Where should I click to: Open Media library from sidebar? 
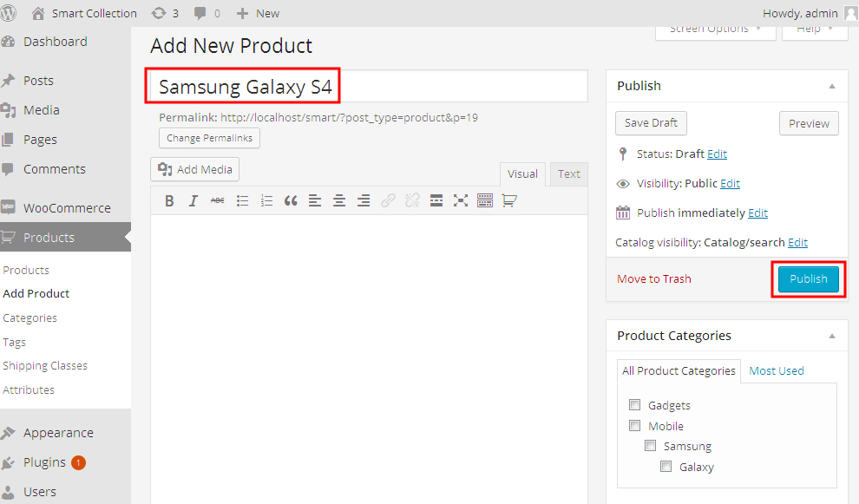[x=41, y=110]
